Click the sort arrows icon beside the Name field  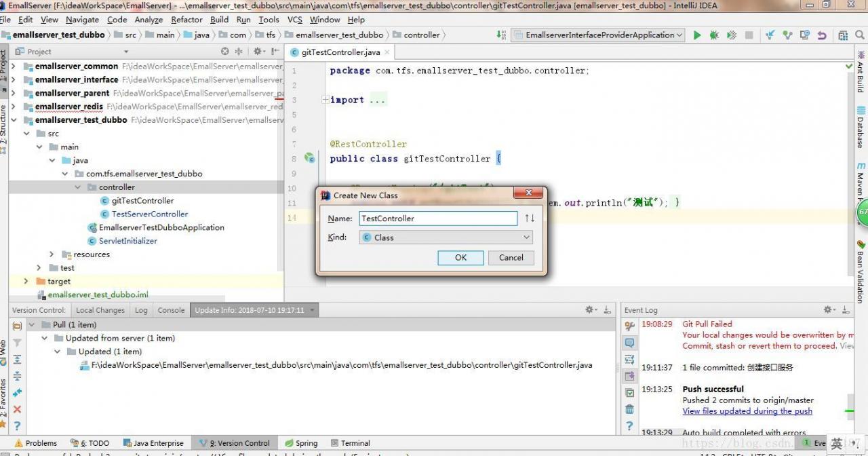[x=530, y=218]
